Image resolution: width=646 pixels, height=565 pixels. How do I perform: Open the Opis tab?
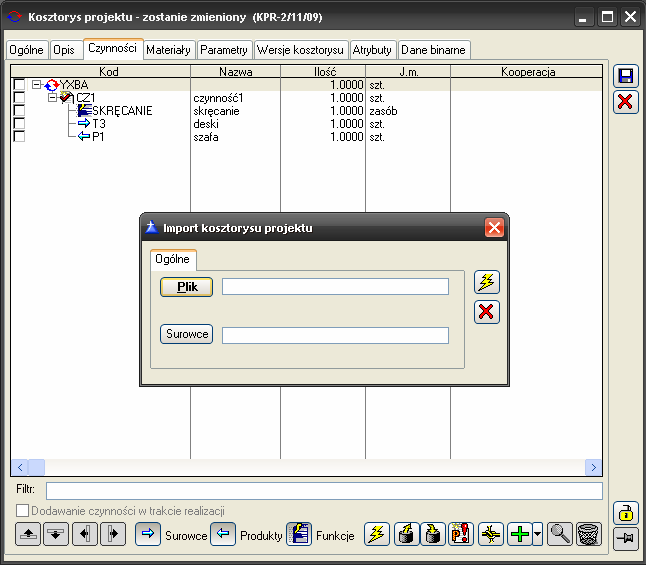coord(64,50)
